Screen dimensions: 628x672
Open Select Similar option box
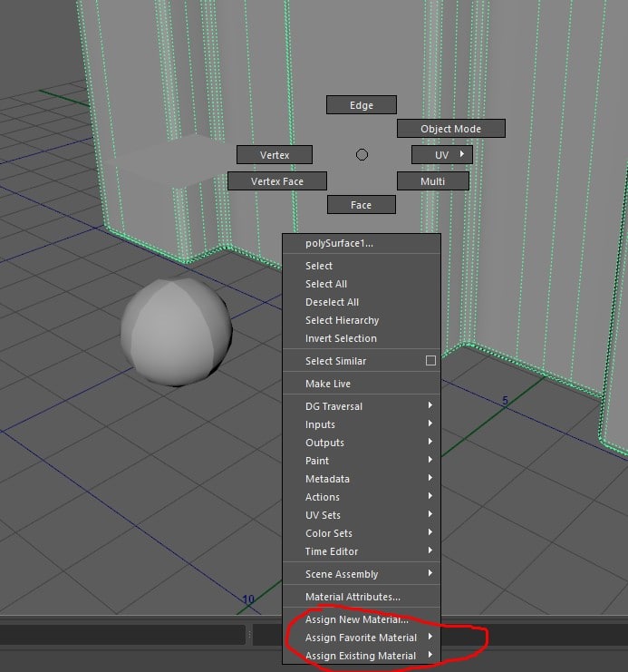tap(430, 360)
